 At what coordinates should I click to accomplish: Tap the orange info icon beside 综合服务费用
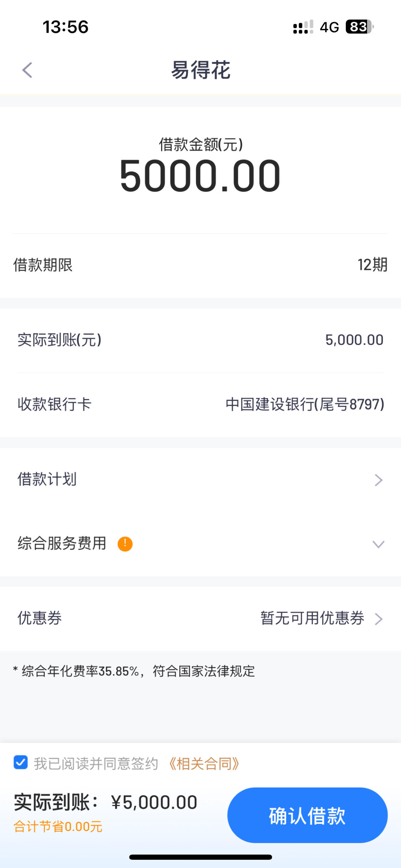click(x=125, y=544)
